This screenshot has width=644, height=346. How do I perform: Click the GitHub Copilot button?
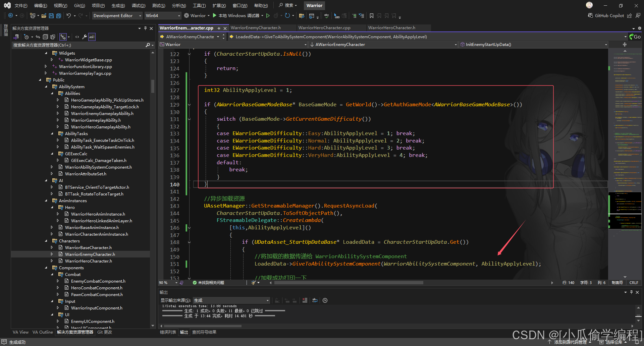coord(606,16)
